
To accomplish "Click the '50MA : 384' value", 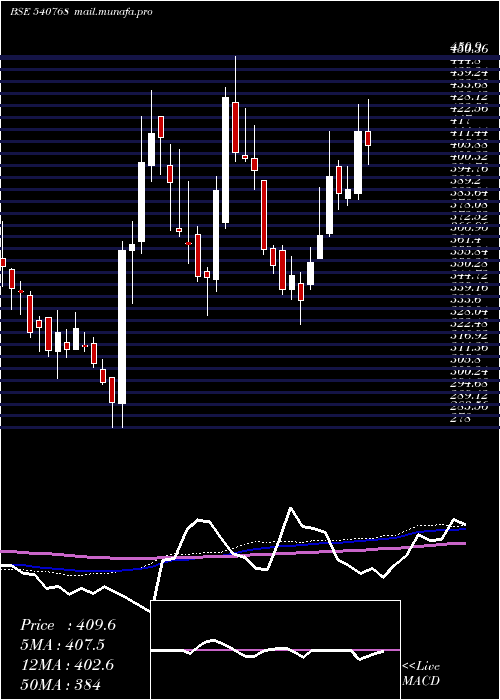I will 60,684.
